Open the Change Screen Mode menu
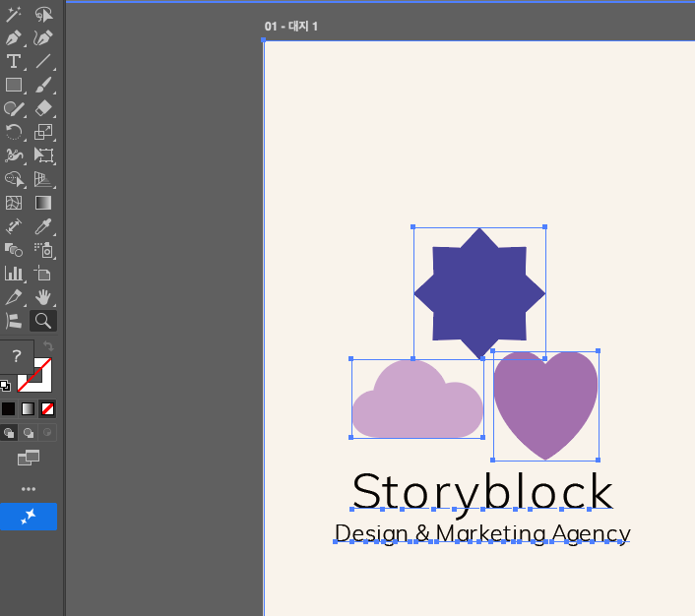Viewport: 695px width, 616px height. (29, 458)
